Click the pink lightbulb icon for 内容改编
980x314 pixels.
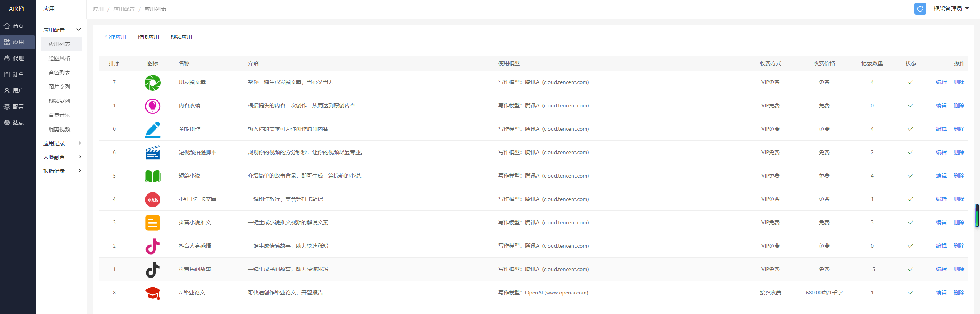point(152,106)
